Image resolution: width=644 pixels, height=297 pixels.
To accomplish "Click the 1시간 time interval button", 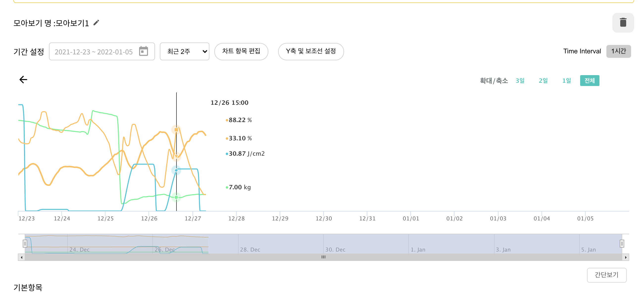I will 619,51.
